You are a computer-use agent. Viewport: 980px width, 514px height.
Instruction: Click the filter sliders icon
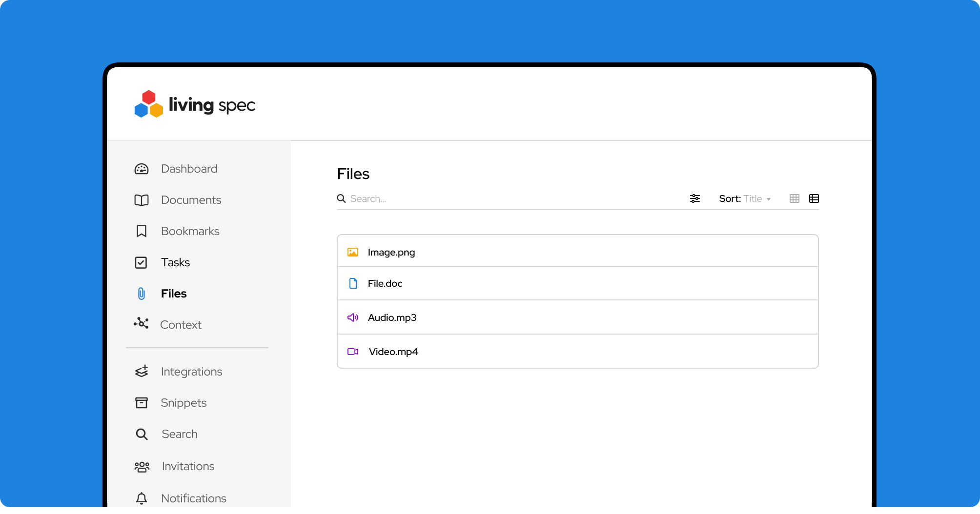tap(694, 198)
